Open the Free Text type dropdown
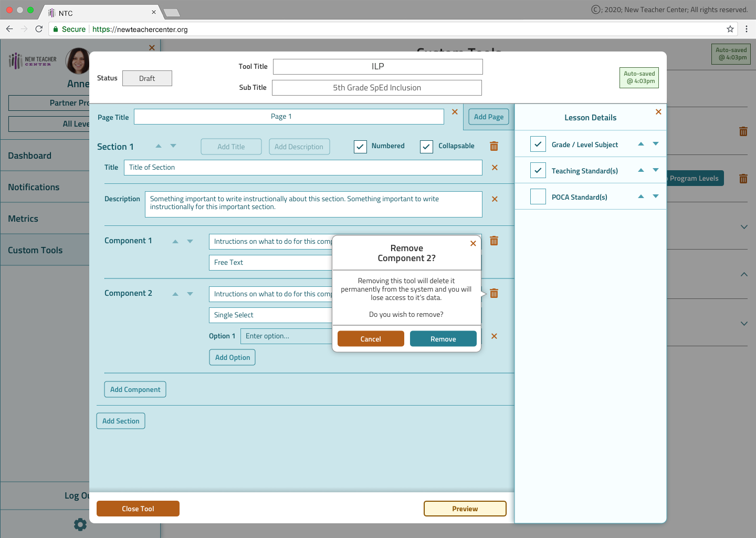The width and height of the screenshot is (756, 538). [x=270, y=263]
